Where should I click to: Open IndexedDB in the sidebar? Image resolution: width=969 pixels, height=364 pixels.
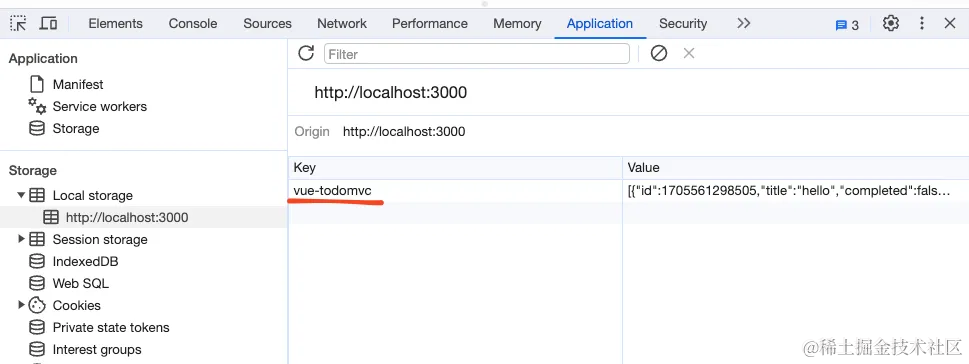pyautogui.click(x=85, y=261)
